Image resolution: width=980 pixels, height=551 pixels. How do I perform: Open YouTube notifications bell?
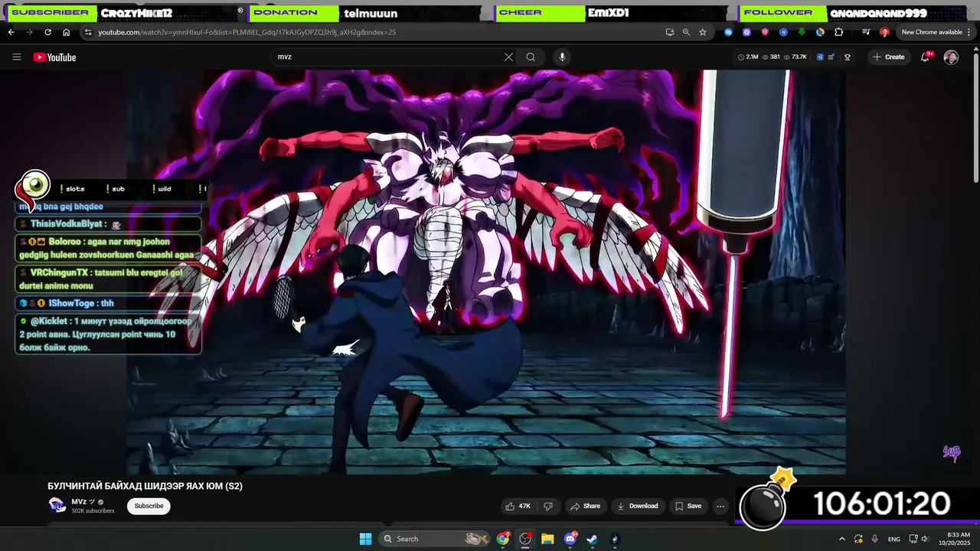925,57
